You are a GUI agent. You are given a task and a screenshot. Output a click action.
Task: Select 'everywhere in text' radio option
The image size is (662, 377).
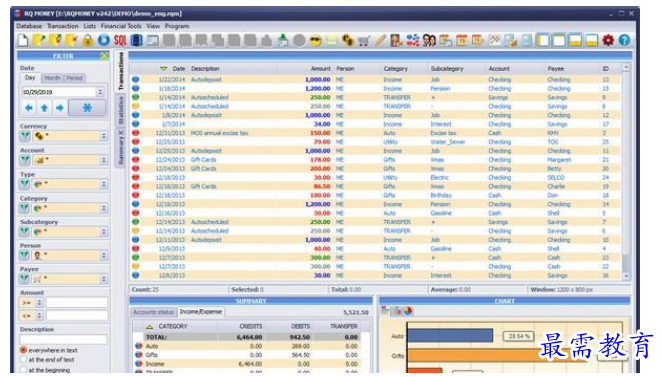24,350
